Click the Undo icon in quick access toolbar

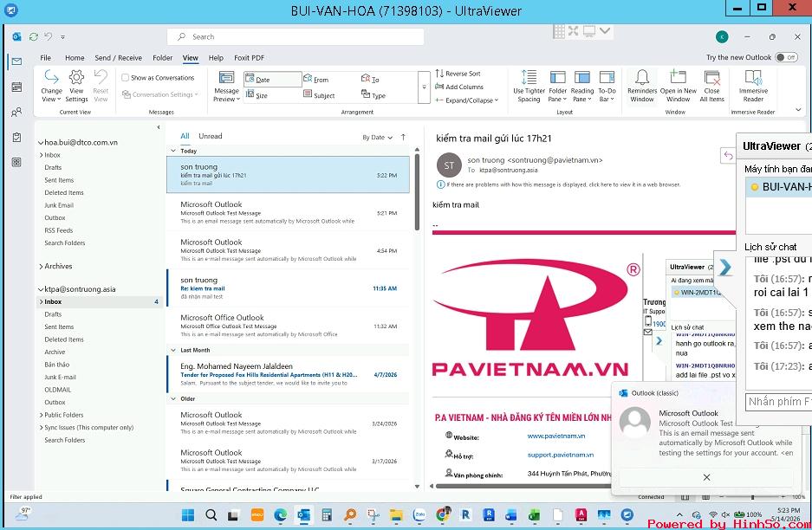[49, 36]
